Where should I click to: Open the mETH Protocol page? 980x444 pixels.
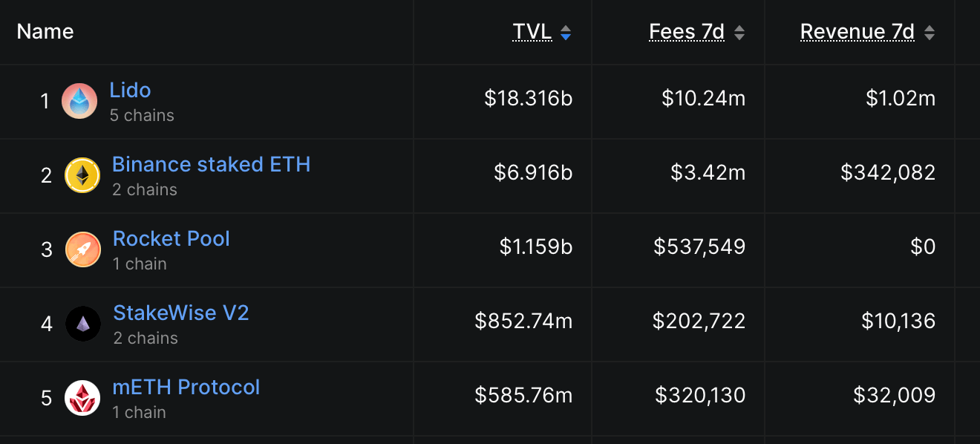tap(186, 387)
